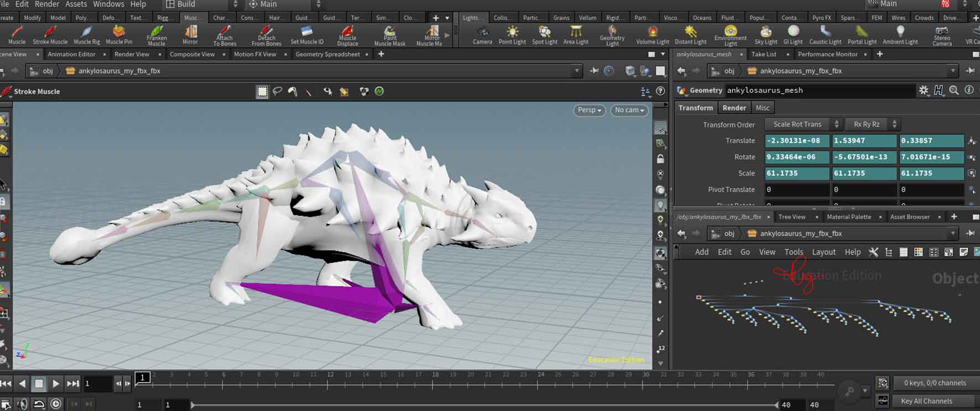Add a GI Light
This screenshot has height=411, width=980.
tap(793, 35)
